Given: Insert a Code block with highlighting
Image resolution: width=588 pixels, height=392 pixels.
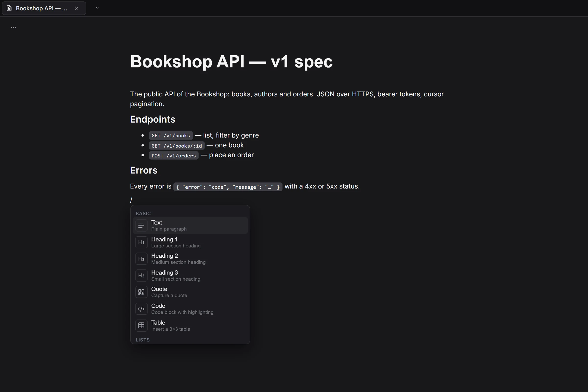Looking at the screenshot, I should click(x=190, y=309).
